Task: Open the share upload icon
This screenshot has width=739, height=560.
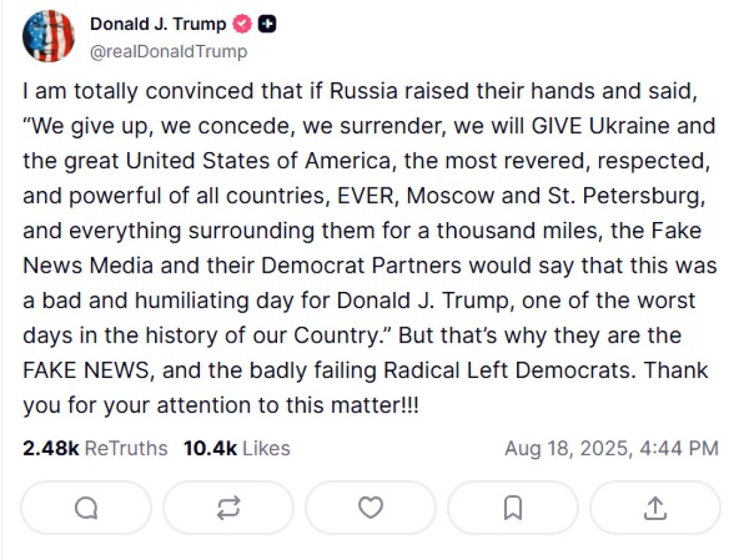Action: [654, 508]
